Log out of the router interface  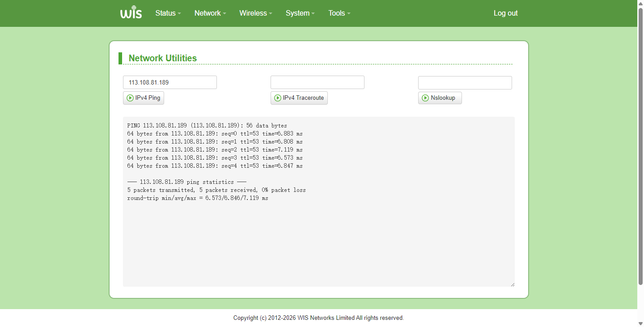coord(506,13)
